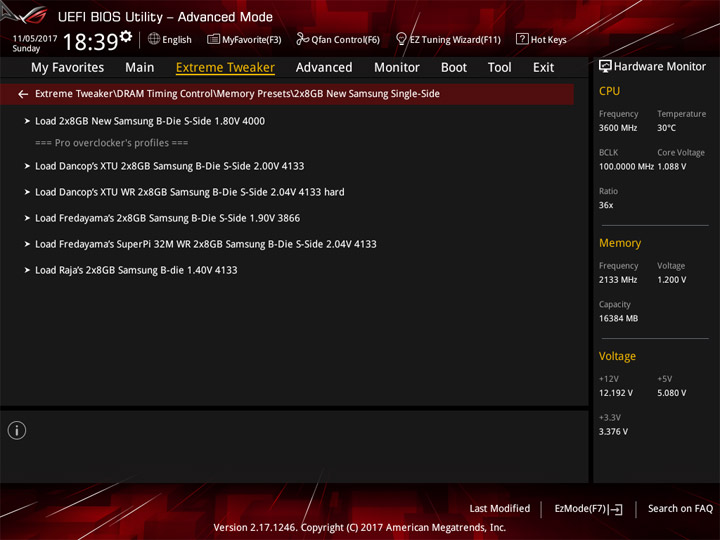Open MyFavorite(F3) shortcut
Image resolution: width=720 pixels, height=540 pixels.
252,39
